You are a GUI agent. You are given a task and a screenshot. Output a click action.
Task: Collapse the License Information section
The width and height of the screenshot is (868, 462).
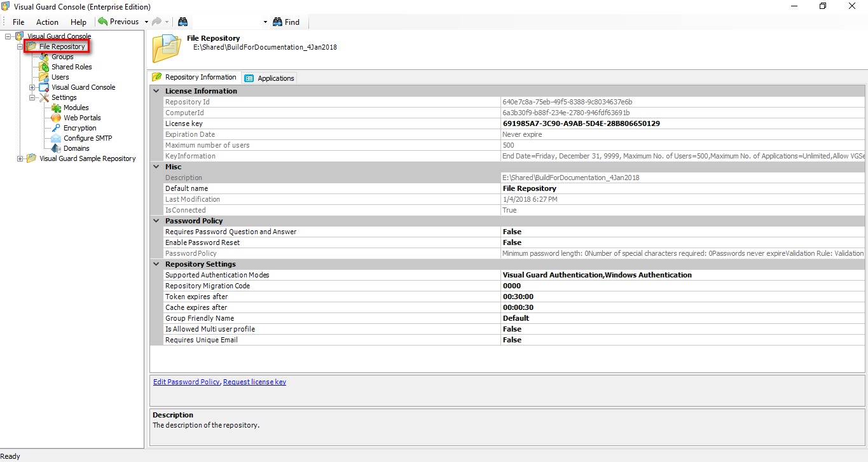coord(155,90)
